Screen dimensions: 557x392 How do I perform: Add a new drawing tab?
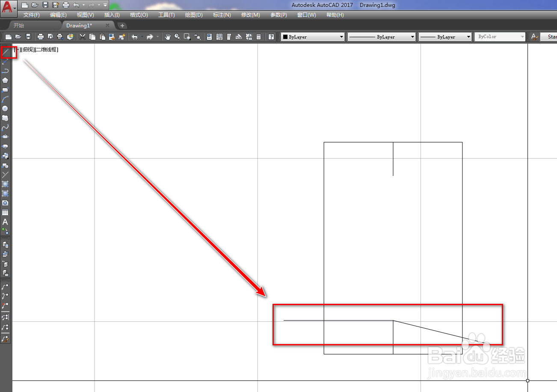[122, 26]
